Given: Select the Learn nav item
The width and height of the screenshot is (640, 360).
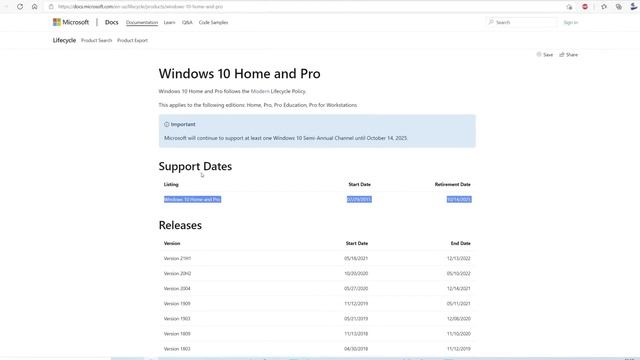Looking at the screenshot, I should 169,22.
